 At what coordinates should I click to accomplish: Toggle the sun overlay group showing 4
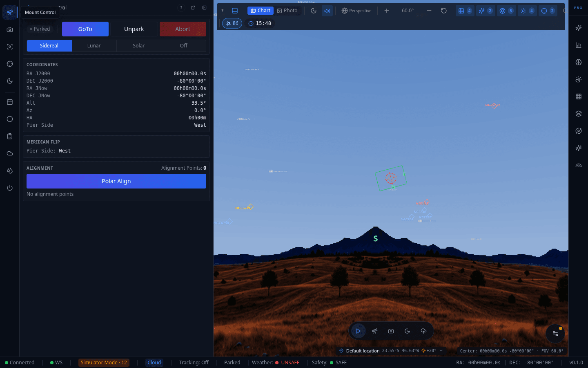coord(527,11)
